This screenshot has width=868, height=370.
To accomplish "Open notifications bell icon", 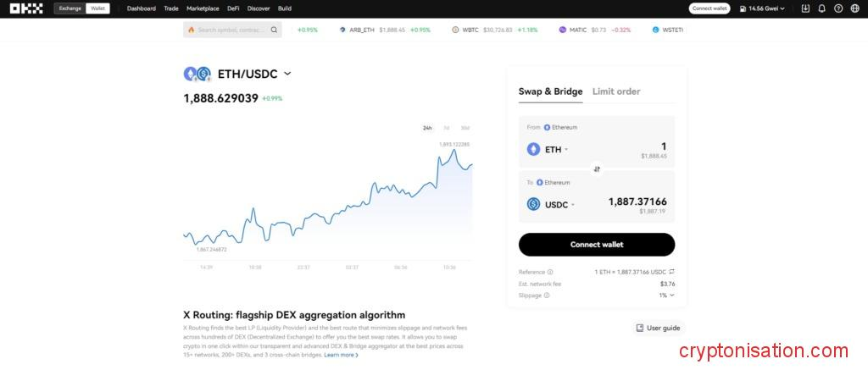I will pyautogui.click(x=821, y=8).
